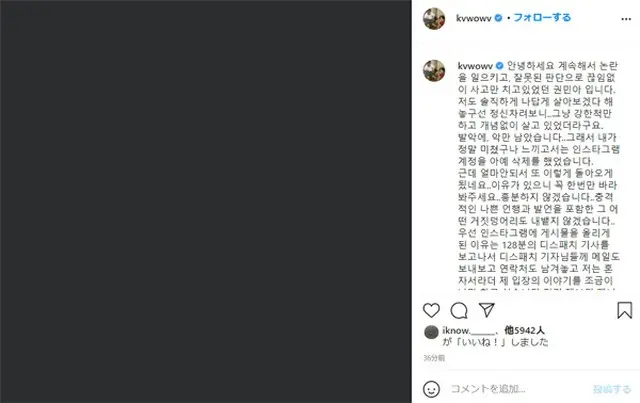
Task: Click the blue フォローする follow button
Action: (x=542, y=18)
